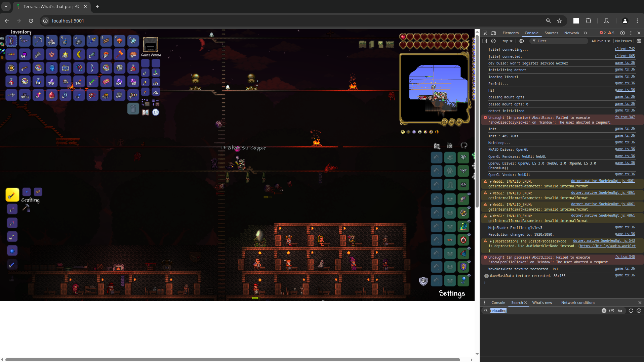This screenshot has width=644, height=362.
Task: Show more DevTools tabs chevron
Action: [x=586, y=33]
